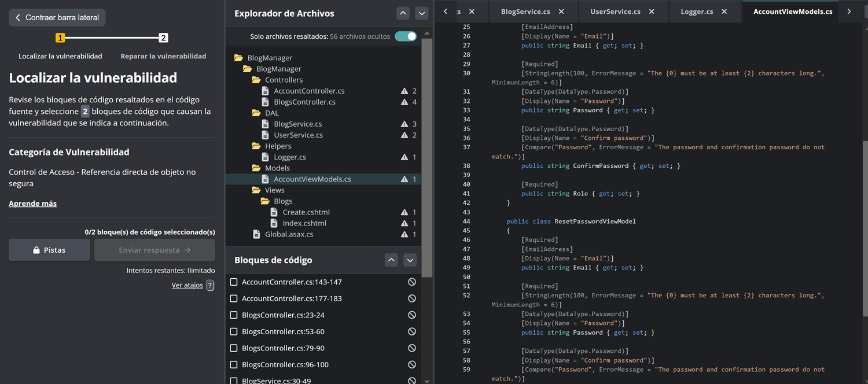Switch to the BlogService.cs tab
The width and height of the screenshot is (868, 384).
point(525,12)
